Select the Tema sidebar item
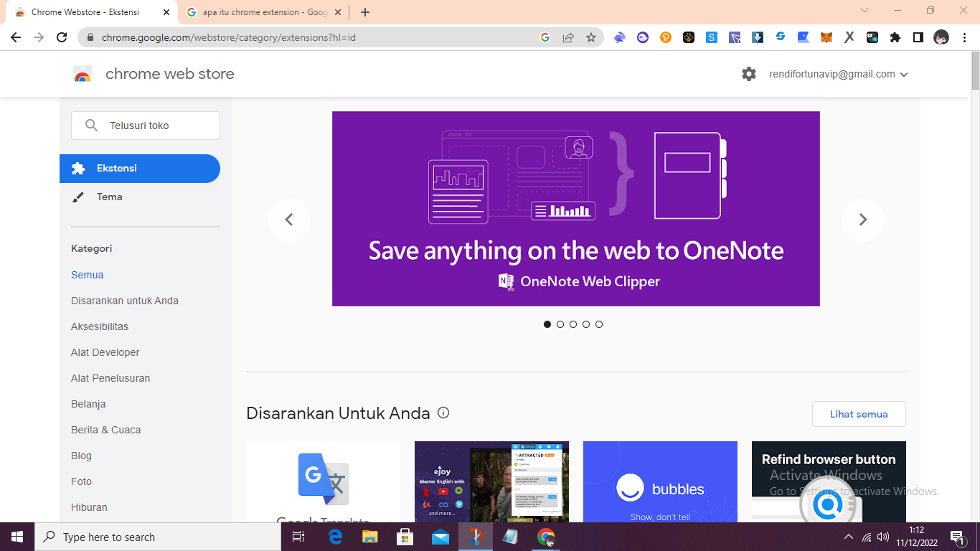 point(140,197)
